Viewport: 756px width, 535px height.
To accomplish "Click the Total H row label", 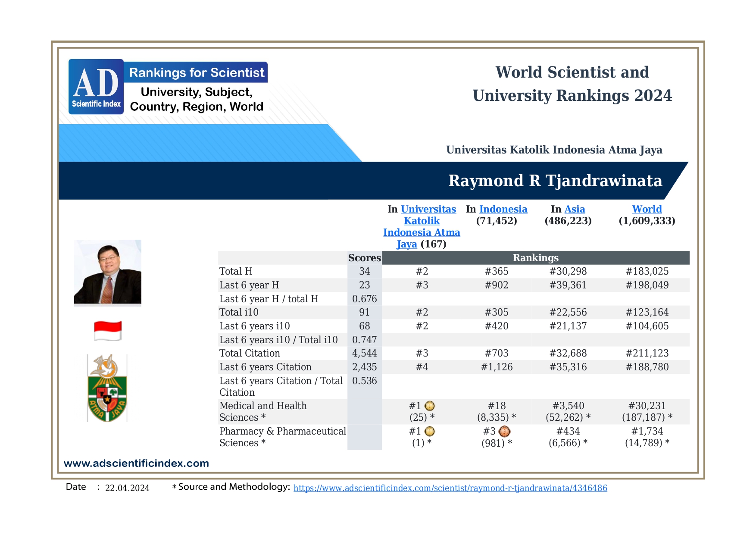I will click(236, 271).
